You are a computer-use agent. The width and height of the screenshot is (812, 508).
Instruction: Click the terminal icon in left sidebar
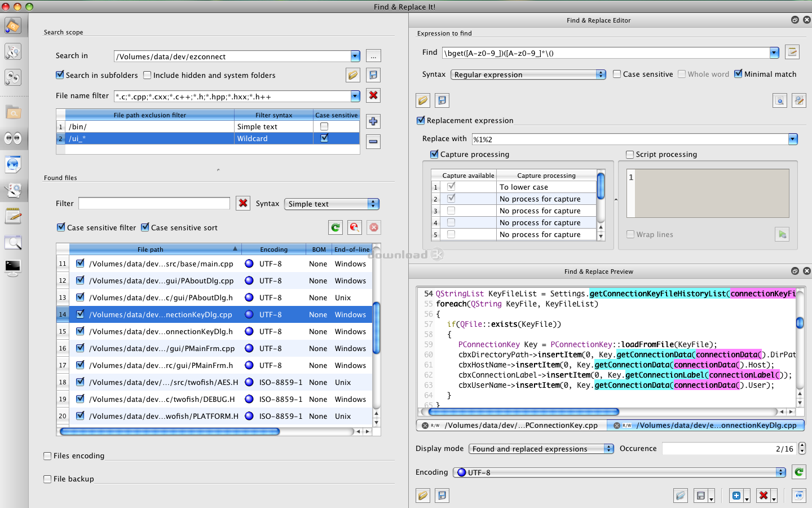pyautogui.click(x=12, y=266)
